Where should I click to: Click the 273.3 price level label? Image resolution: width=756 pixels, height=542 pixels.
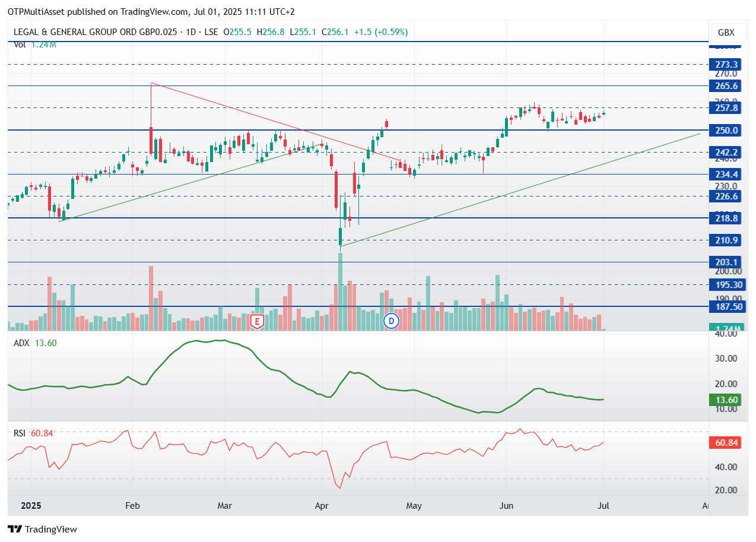click(x=726, y=64)
